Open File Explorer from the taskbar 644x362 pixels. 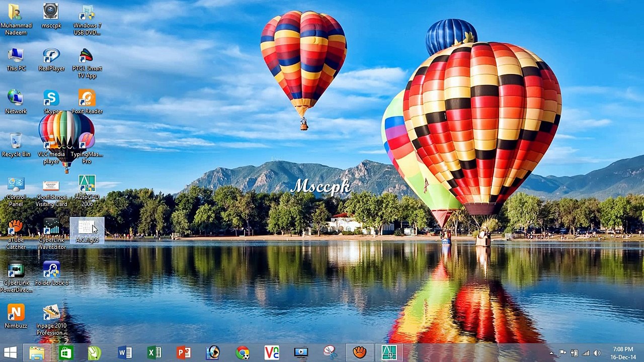(x=36, y=352)
